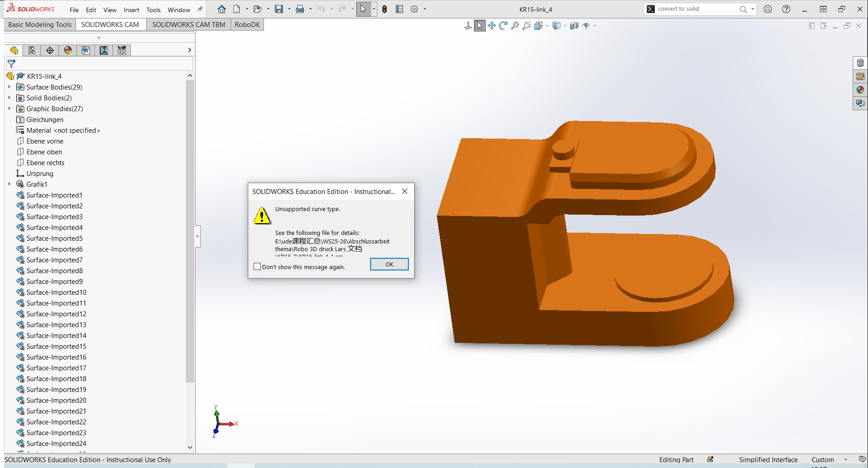Expand the Solid Bodies(2) folder

(9, 98)
